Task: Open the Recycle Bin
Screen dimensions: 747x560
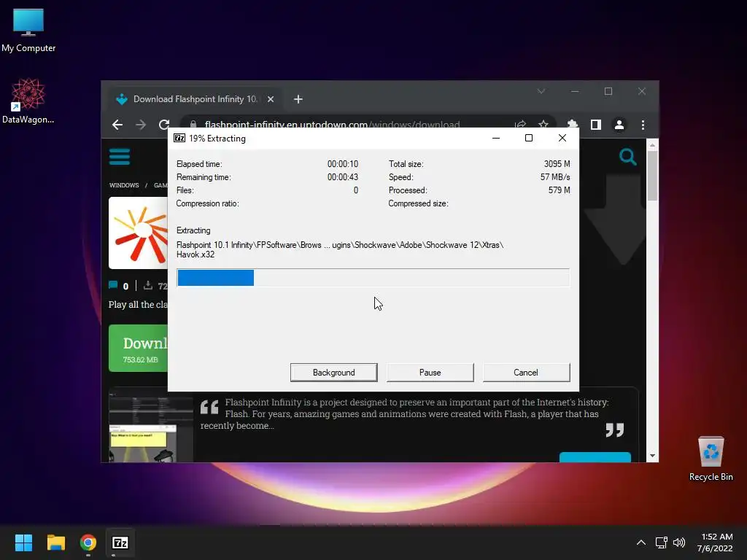Action: [711, 459]
